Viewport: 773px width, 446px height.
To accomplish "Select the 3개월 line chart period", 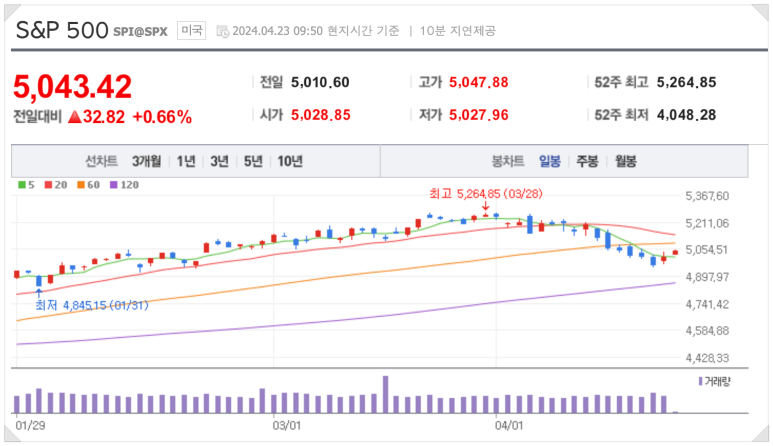I will [x=146, y=161].
